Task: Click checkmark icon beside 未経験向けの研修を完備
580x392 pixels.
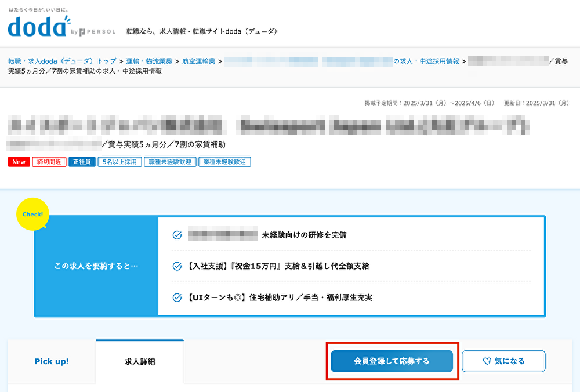Action: tap(177, 235)
